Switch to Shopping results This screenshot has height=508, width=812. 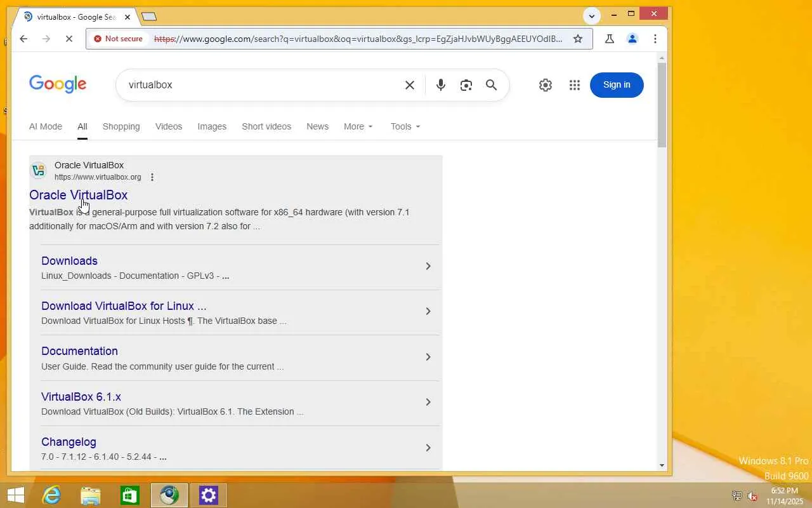click(x=121, y=126)
